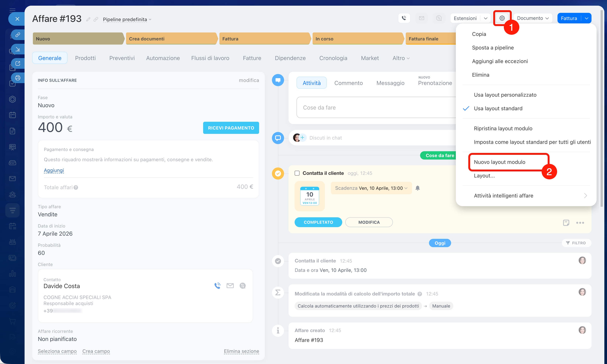This screenshot has height=364, width=607.
Task: Check the Contatta il cliente checkbox
Action: 297,173
